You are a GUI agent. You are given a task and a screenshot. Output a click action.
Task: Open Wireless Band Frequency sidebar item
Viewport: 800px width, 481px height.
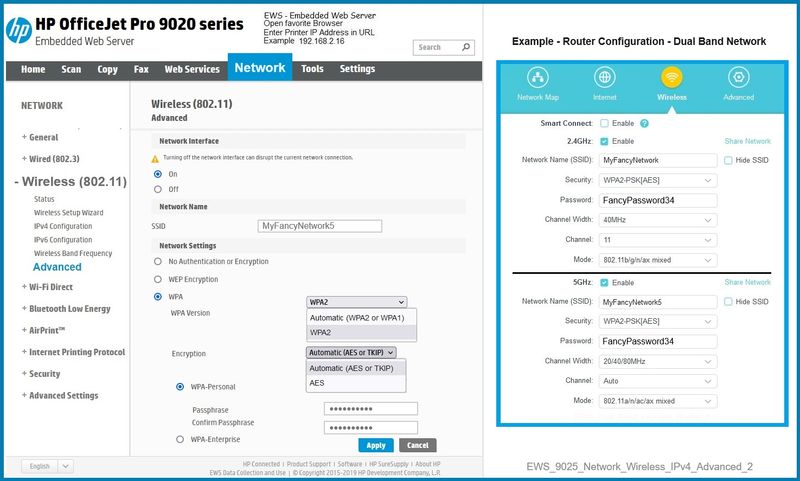pyautogui.click(x=73, y=254)
